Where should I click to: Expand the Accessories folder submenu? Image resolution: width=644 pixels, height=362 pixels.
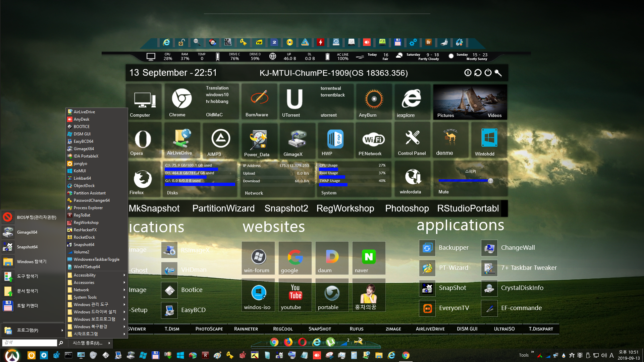(97, 283)
